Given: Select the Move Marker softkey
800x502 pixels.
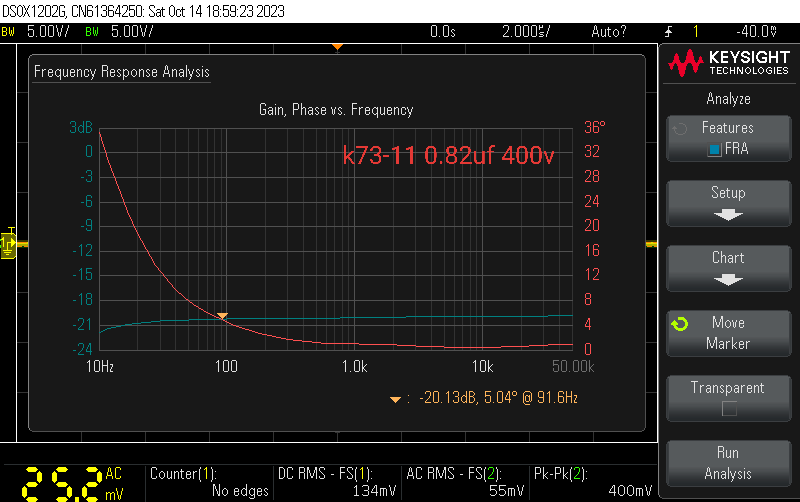Looking at the screenshot, I should (729, 333).
